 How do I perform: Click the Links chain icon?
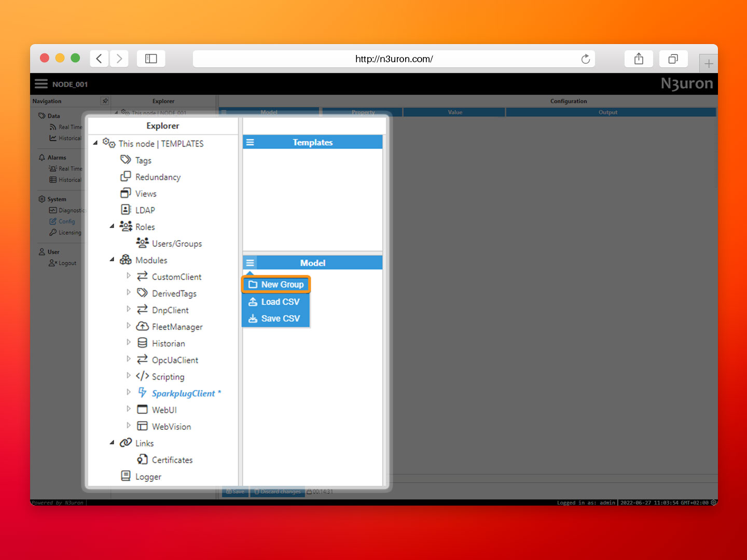pyautogui.click(x=126, y=442)
